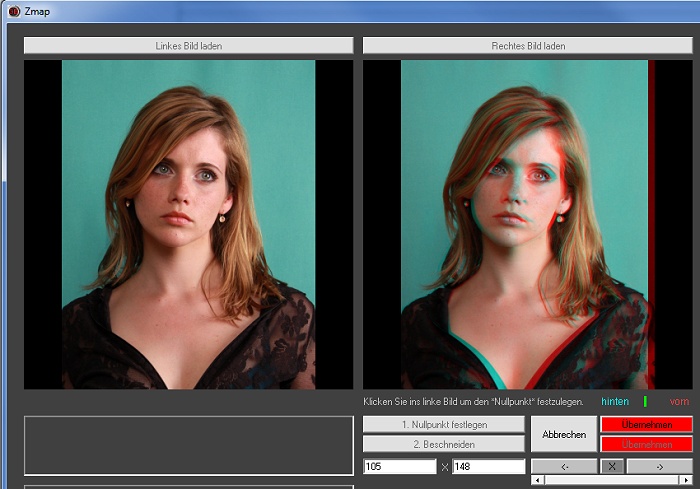This screenshot has height=489, width=700.
Task: Click the height field showing 148
Action: pyautogui.click(x=488, y=467)
